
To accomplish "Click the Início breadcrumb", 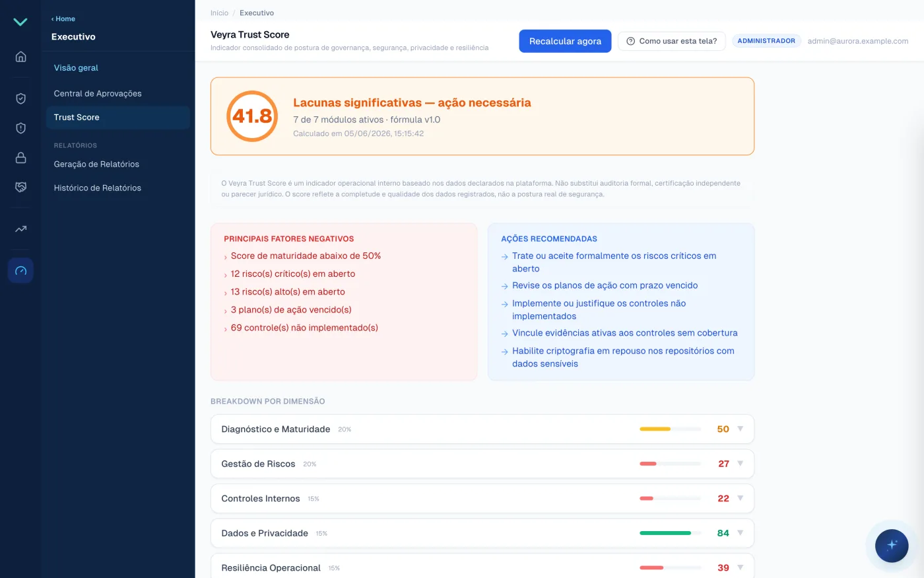I will (x=219, y=13).
